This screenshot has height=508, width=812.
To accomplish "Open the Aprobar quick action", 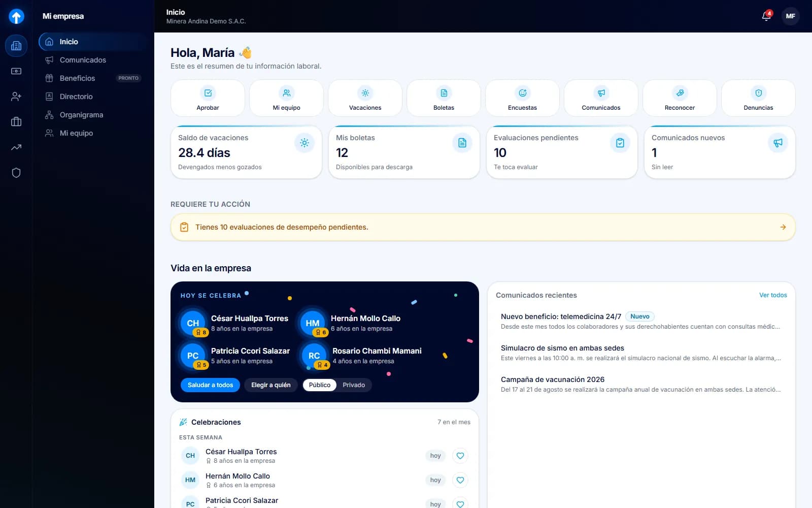I will (x=208, y=98).
